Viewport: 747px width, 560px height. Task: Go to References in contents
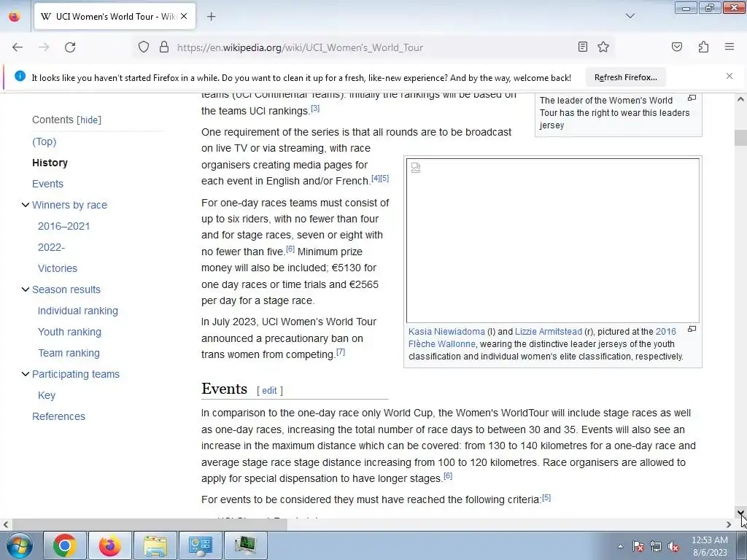58,416
